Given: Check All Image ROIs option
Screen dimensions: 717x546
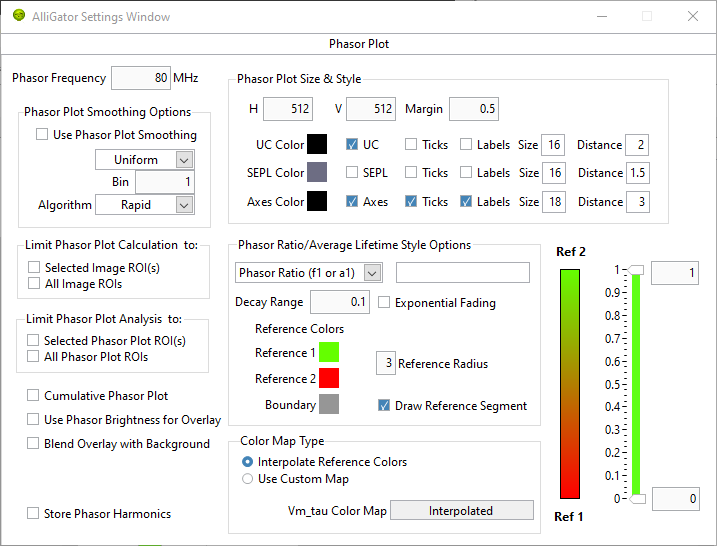Looking at the screenshot, I should 34,284.
